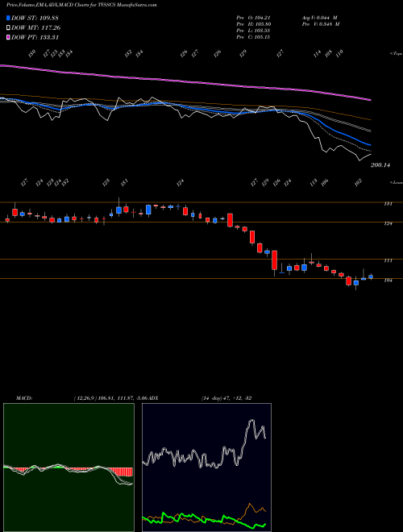Click the magenta DOW PT legend swatch
The height and width of the screenshot is (532, 403).
pos(8,37)
